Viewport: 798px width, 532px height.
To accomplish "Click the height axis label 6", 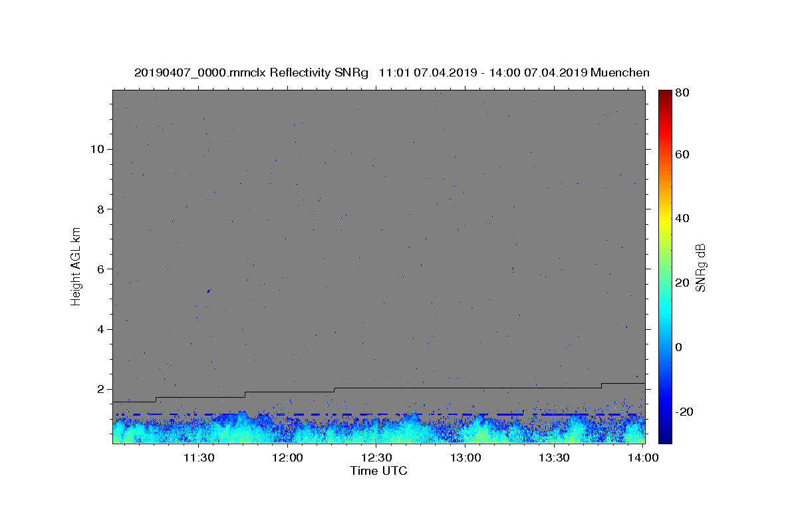I will point(101,269).
